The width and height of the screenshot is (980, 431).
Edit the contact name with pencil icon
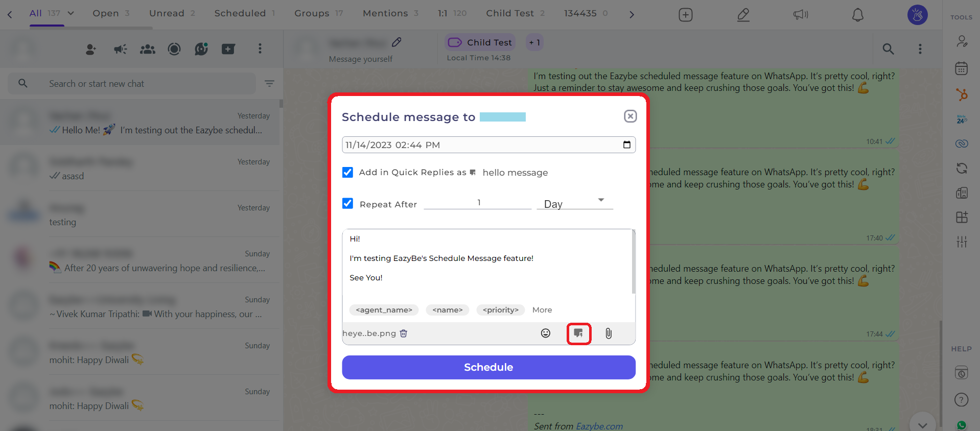point(396,42)
